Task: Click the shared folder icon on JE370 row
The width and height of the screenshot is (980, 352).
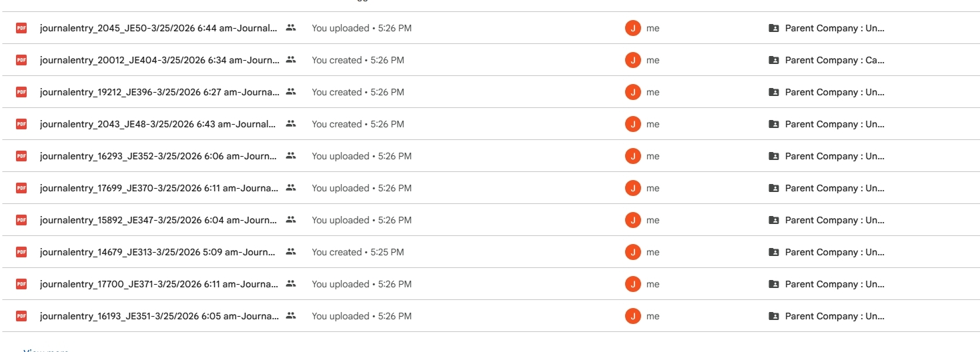Action: 774,188
